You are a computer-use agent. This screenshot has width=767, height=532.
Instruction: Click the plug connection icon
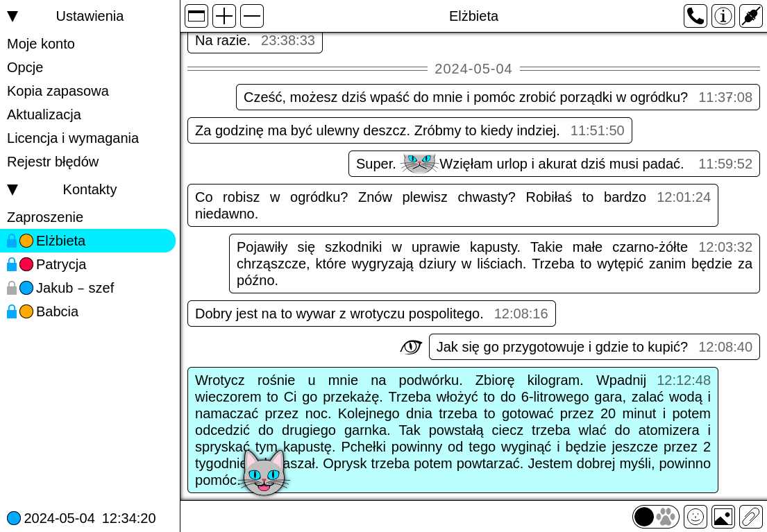pos(751,16)
